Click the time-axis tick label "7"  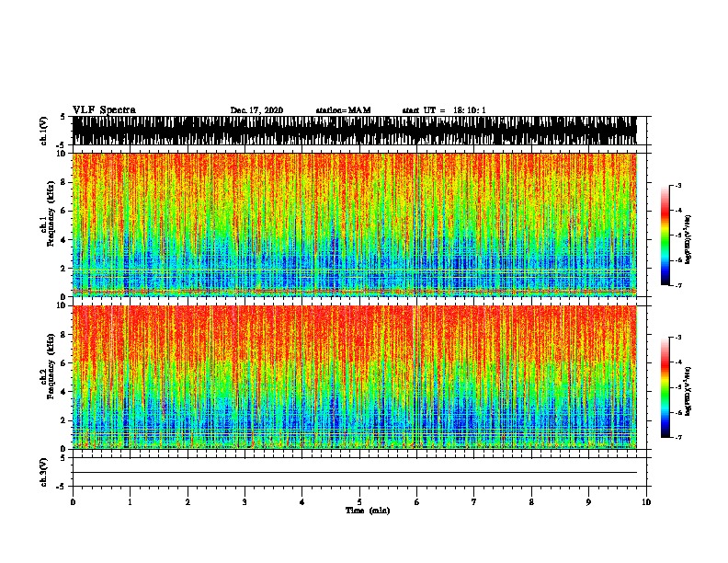click(x=474, y=502)
